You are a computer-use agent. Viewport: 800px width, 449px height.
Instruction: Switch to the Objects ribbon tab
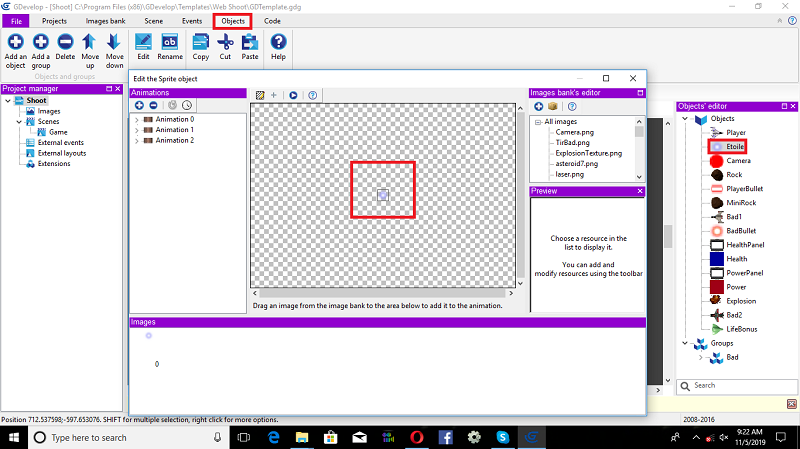point(233,21)
